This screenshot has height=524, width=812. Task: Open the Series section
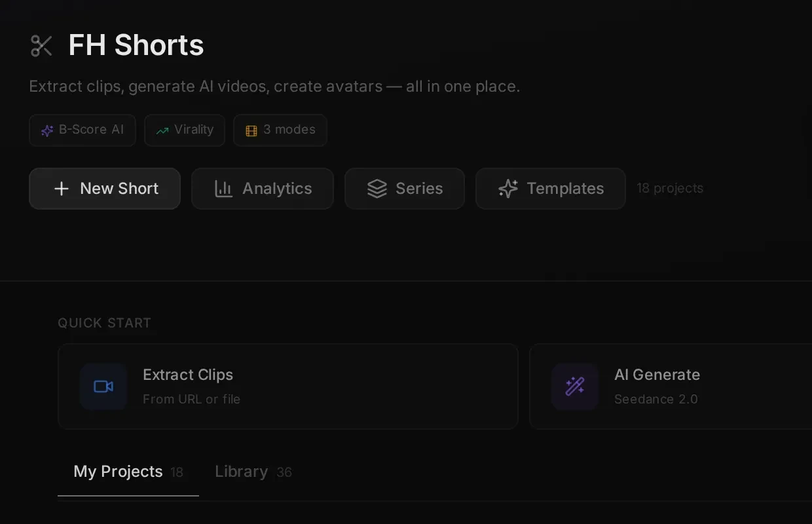405,189
